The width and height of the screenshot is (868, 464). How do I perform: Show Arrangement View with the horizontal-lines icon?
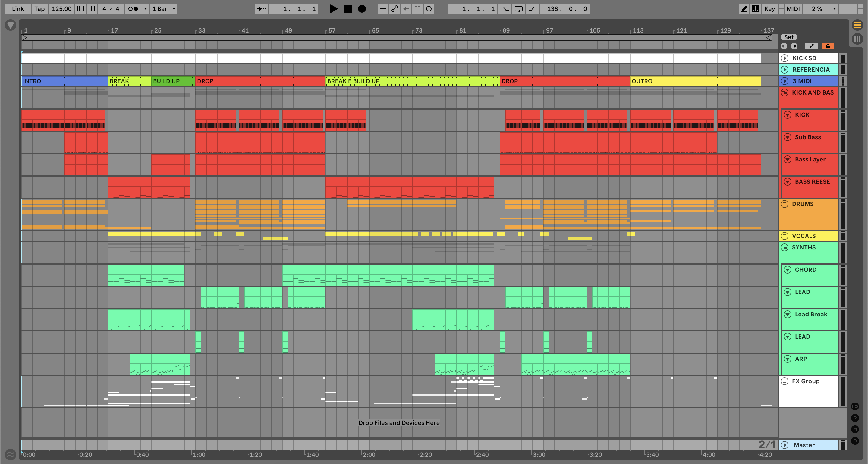[x=857, y=25]
